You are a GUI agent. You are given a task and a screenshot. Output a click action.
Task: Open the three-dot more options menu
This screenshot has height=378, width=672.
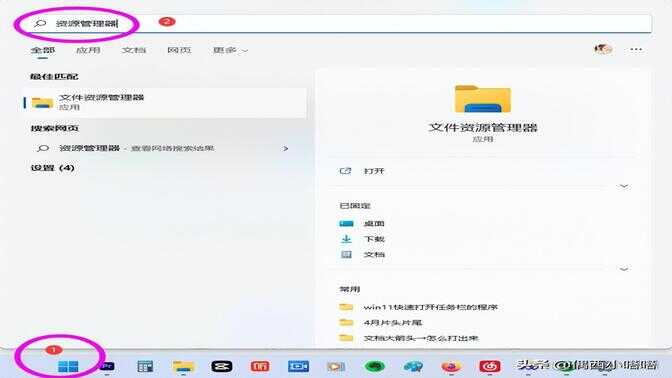point(636,50)
